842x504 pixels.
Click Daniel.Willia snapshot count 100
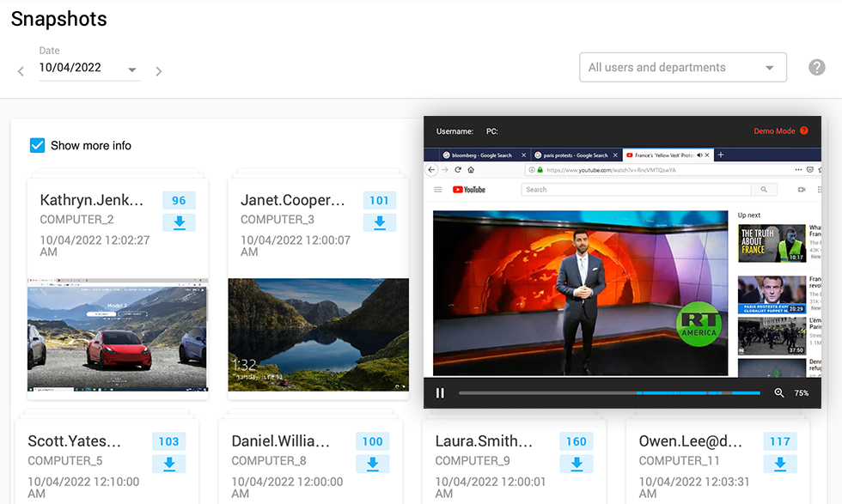coord(373,441)
